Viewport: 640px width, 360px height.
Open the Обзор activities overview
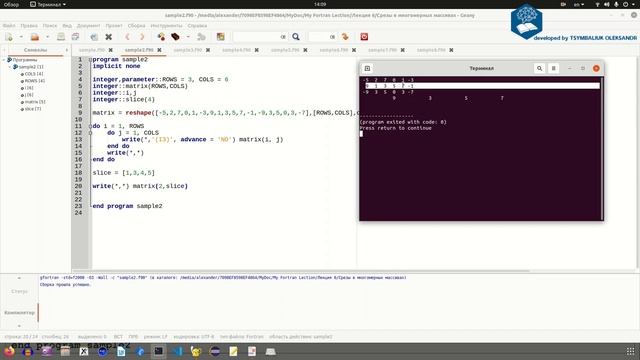point(11,4)
